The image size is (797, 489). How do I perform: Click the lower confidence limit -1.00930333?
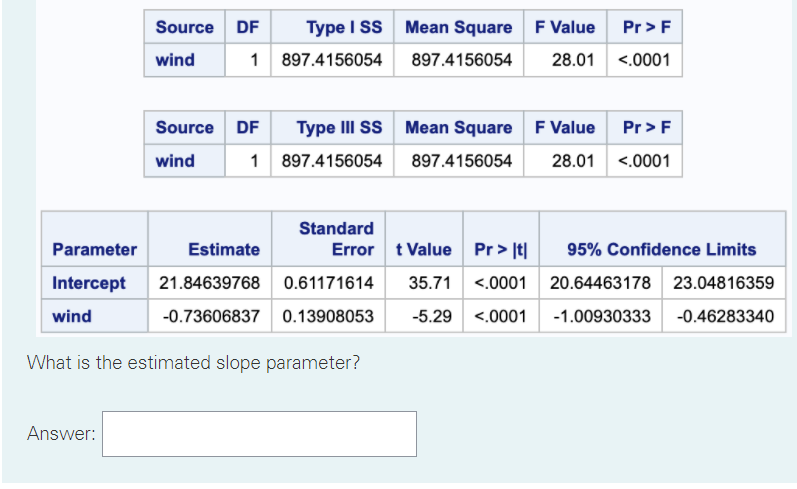[x=602, y=316]
